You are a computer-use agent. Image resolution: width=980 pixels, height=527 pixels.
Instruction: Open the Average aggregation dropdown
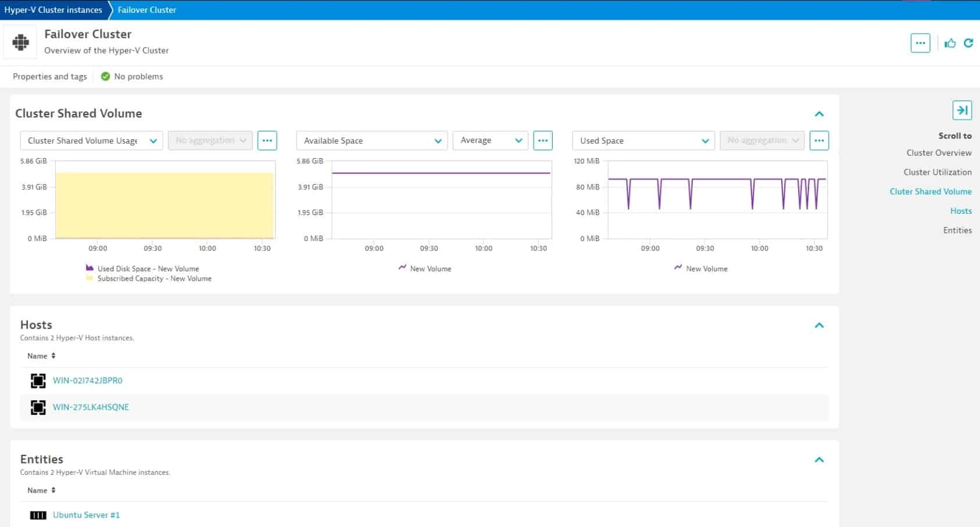(x=491, y=141)
